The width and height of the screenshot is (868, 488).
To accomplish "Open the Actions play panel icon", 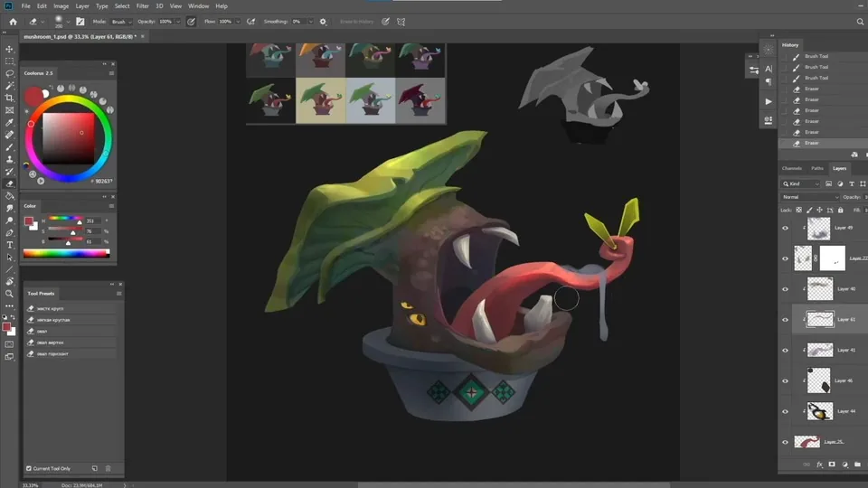I will (769, 102).
